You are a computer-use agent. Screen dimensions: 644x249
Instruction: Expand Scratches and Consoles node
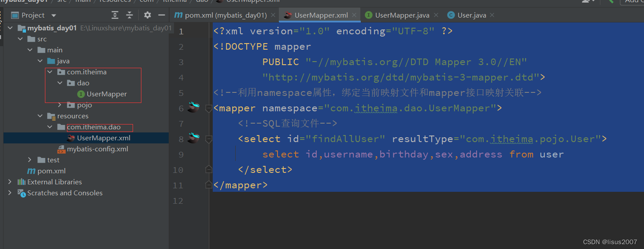tap(10, 193)
